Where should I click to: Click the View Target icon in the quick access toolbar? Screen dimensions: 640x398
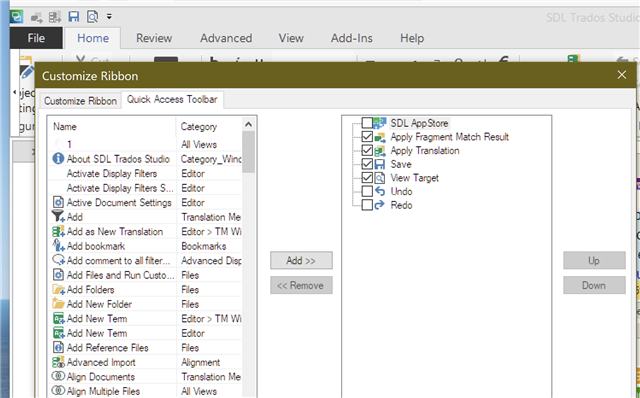(x=93, y=17)
